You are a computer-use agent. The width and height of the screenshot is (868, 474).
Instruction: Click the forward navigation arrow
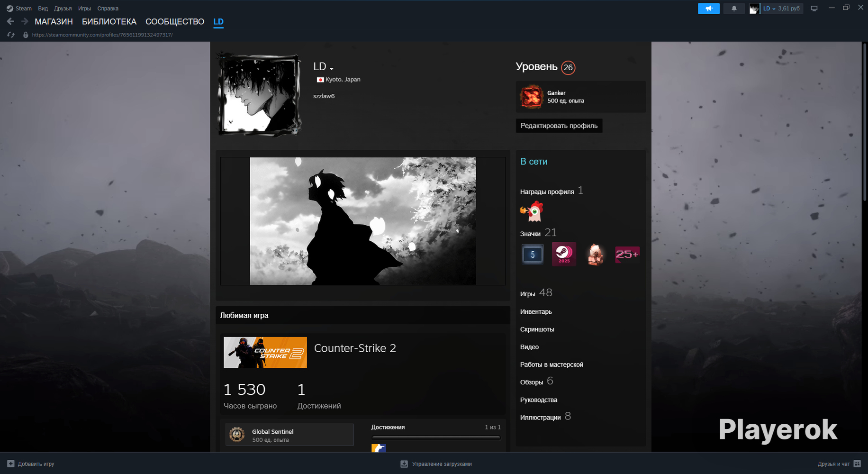25,21
